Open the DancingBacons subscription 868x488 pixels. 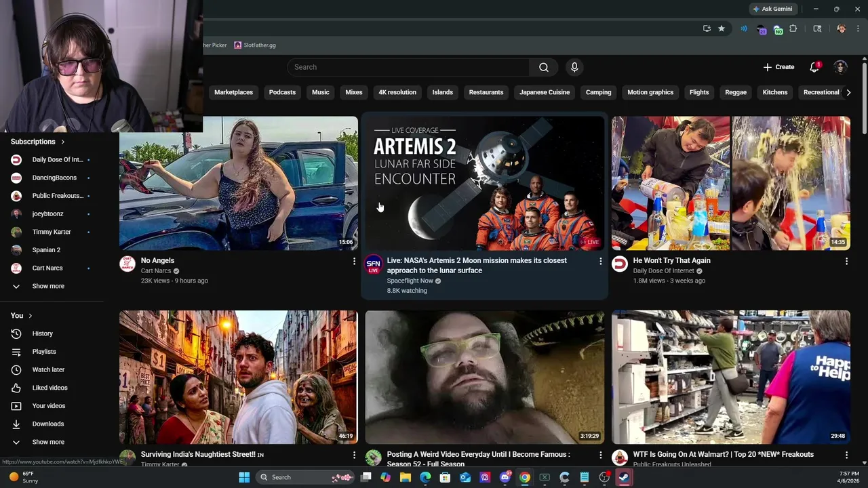[x=54, y=178]
